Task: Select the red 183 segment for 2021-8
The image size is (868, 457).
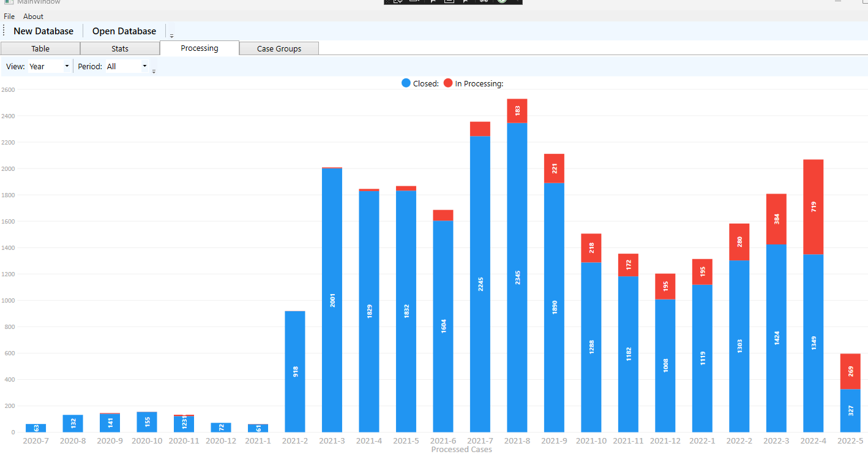Action: pyautogui.click(x=517, y=111)
